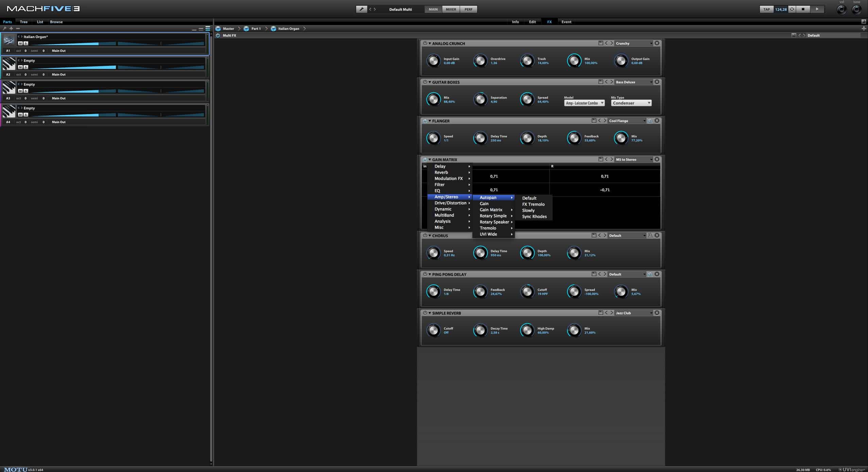Switch parts list to large row view
The width and height of the screenshot is (868, 472).
tap(208, 29)
